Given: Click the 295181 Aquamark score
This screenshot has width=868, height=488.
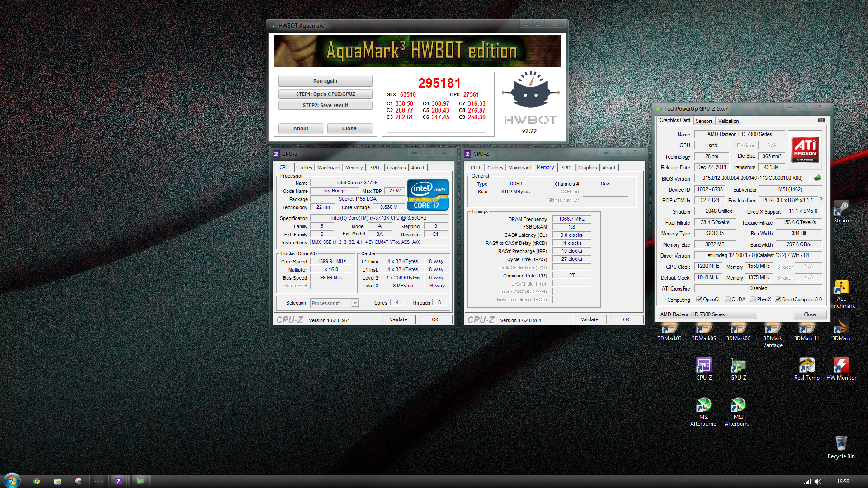Looking at the screenshot, I should [x=439, y=83].
